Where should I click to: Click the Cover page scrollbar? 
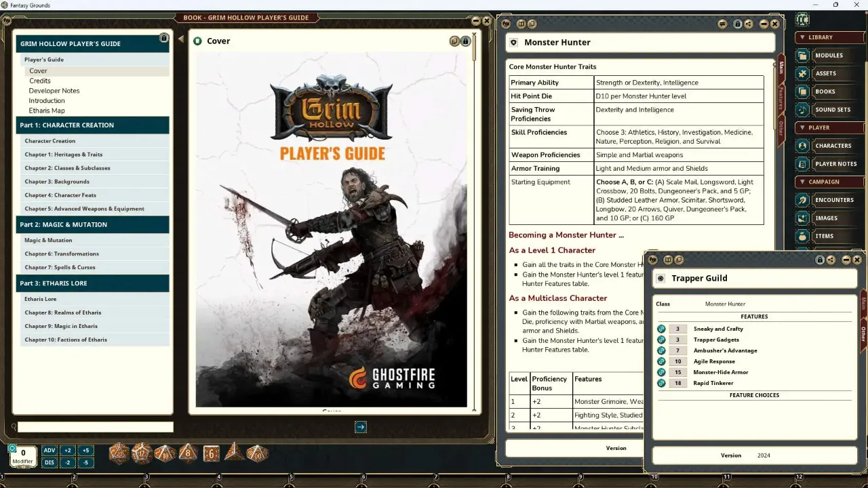(475, 47)
